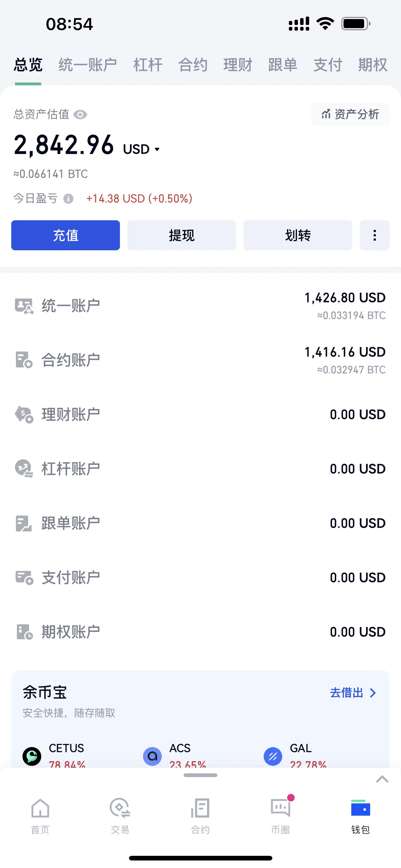Tap the 划转 transfer button

(298, 235)
